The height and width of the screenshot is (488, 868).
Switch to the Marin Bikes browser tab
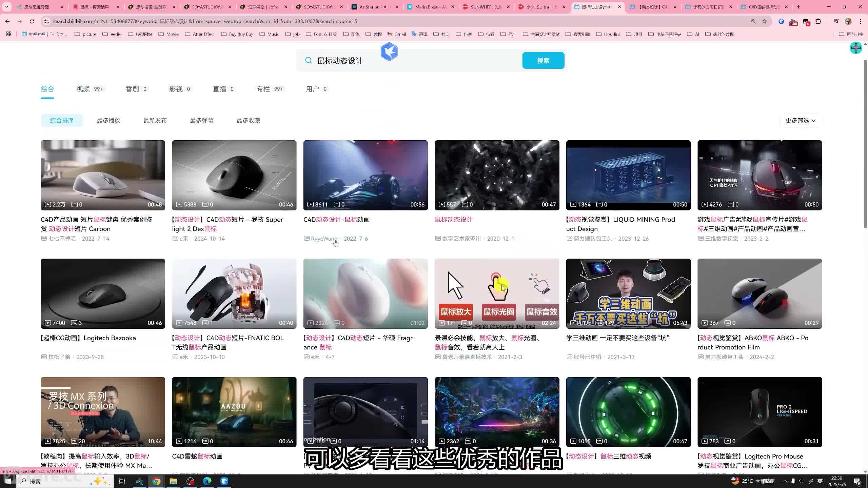430,7
